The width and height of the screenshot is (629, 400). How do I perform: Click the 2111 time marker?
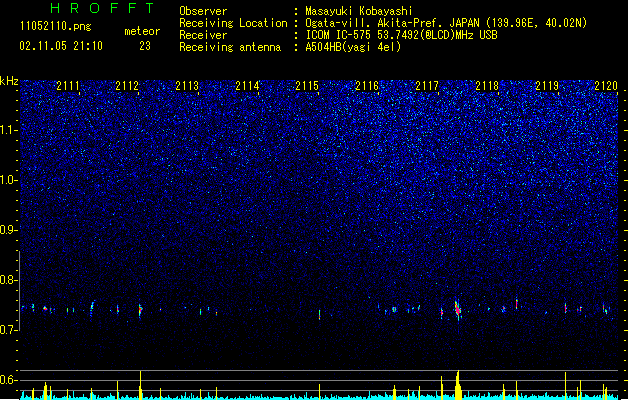[x=68, y=86]
